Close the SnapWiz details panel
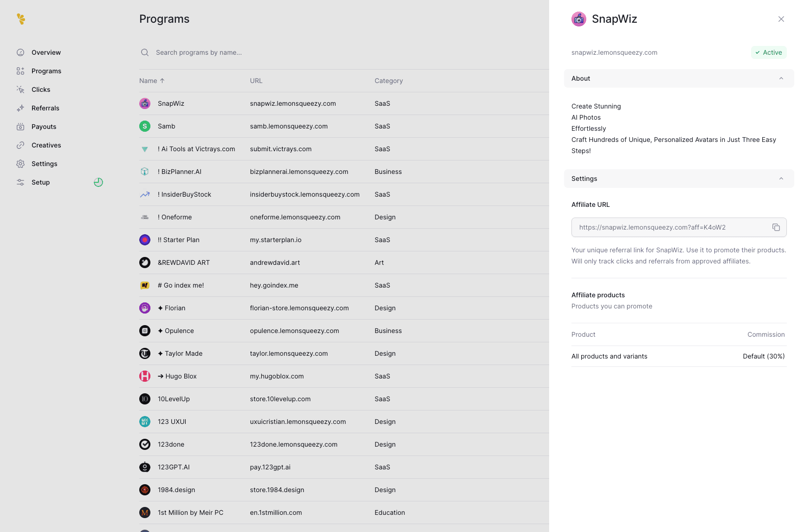 coord(781,19)
